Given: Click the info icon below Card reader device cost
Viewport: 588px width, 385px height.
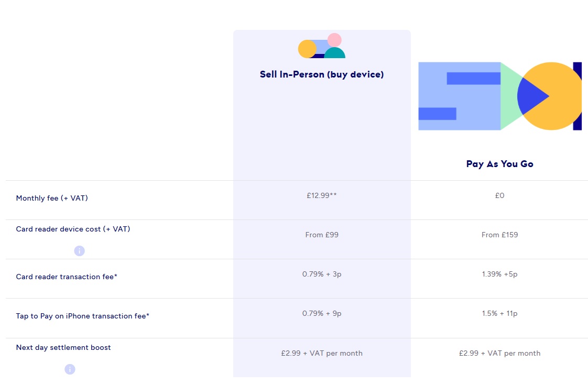Looking at the screenshot, I should (79, 251).
